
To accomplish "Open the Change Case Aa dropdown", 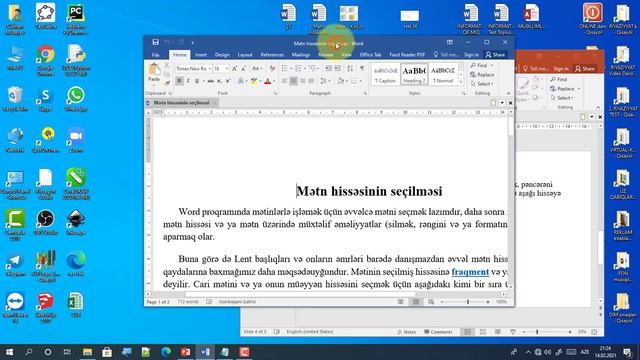I will click(x=257, y=69).
